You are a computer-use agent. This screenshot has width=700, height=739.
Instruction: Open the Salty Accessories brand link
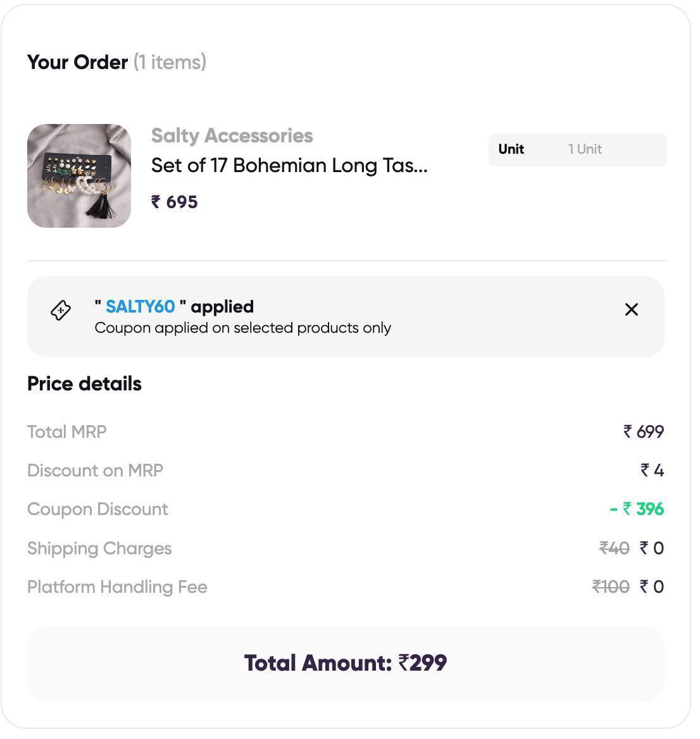coord(232,136)
